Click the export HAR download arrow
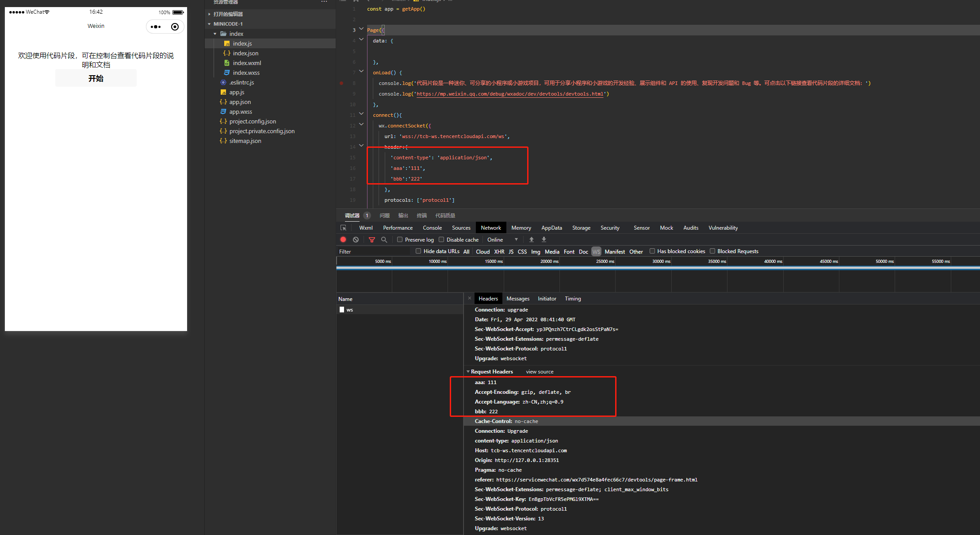 [544, 239]
